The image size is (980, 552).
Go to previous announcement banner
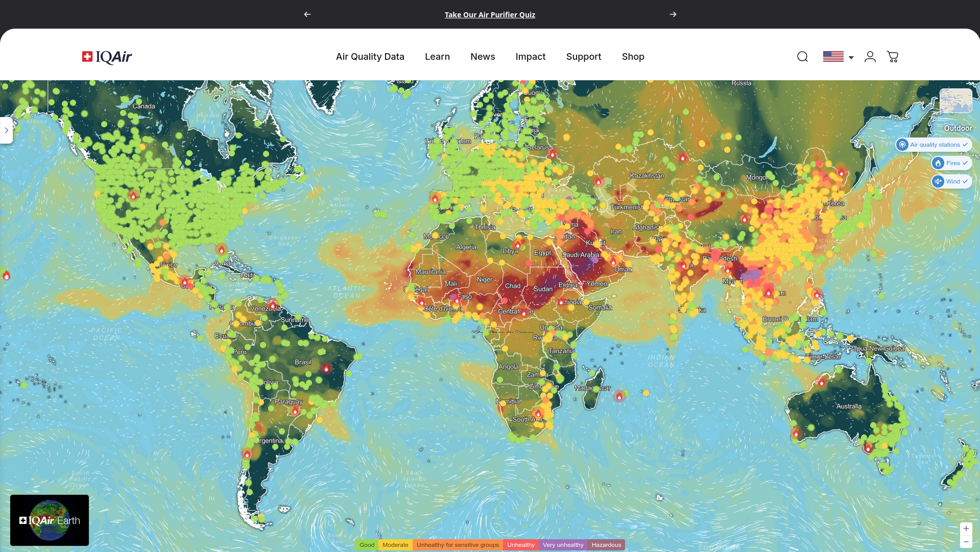click(307, 14)
